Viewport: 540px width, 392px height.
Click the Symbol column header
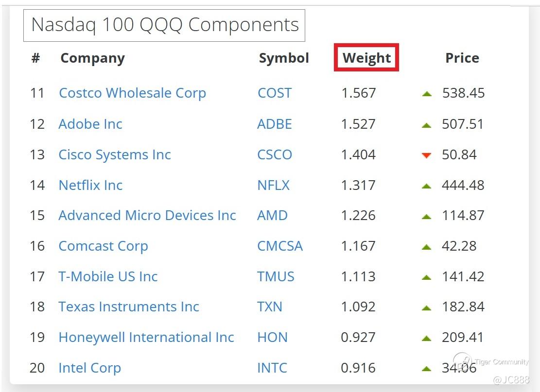click(284, 58)
